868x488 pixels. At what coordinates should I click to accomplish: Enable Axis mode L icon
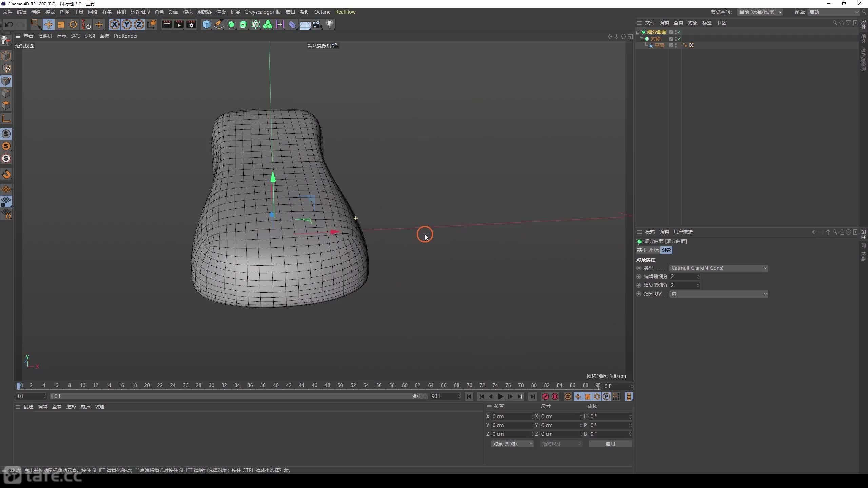point(6,118)
